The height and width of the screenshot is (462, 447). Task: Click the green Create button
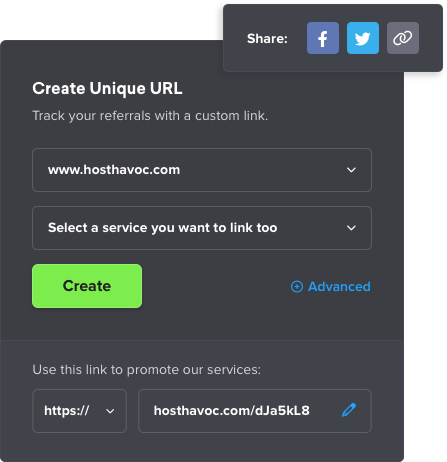87,286
